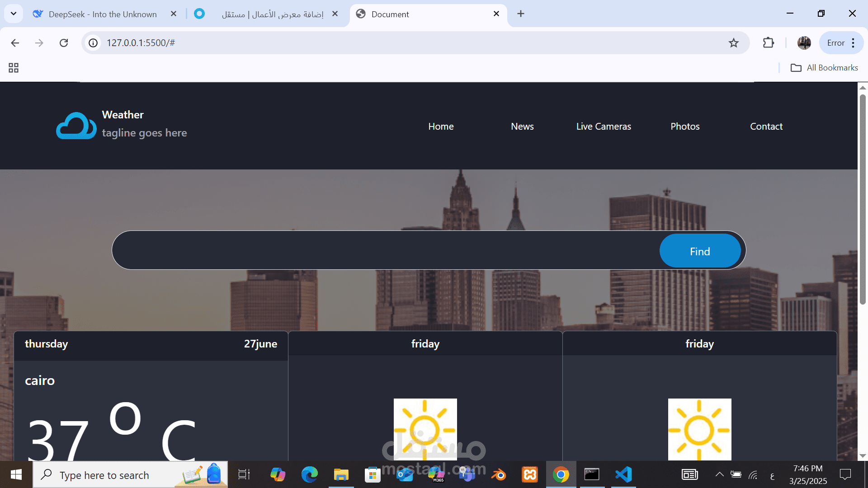
Task: Open tab search dropdown arrow
Action: click(14, 14)
